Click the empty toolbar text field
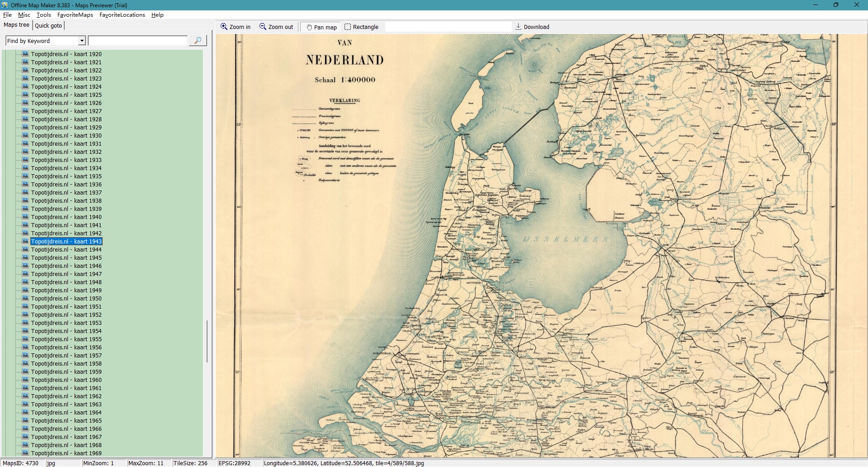Screen dimensions: 868x467 click(x=448, y=27)
